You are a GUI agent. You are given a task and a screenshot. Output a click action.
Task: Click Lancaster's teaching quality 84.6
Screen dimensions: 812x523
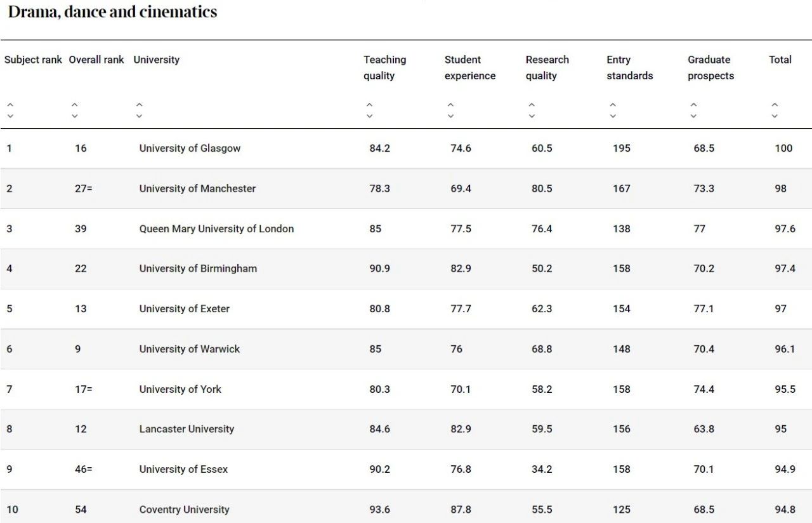pyautogui.click(x=379, y=429)
